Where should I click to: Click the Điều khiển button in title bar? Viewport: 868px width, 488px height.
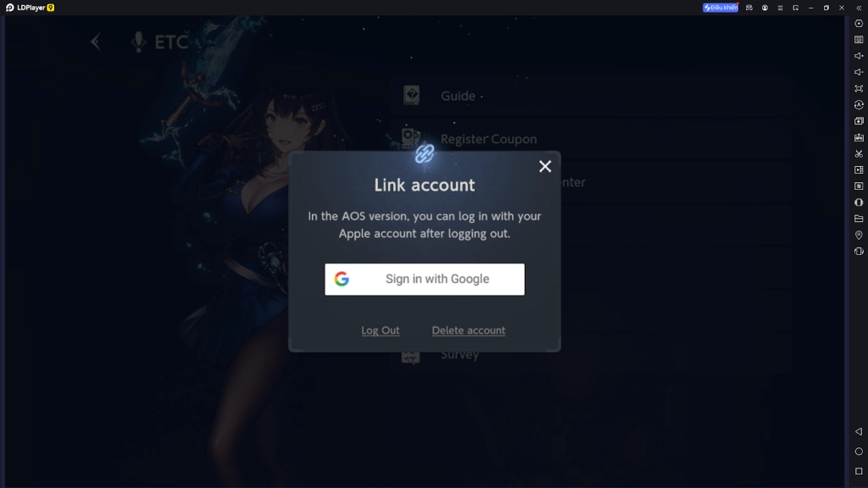click(721, 8)
